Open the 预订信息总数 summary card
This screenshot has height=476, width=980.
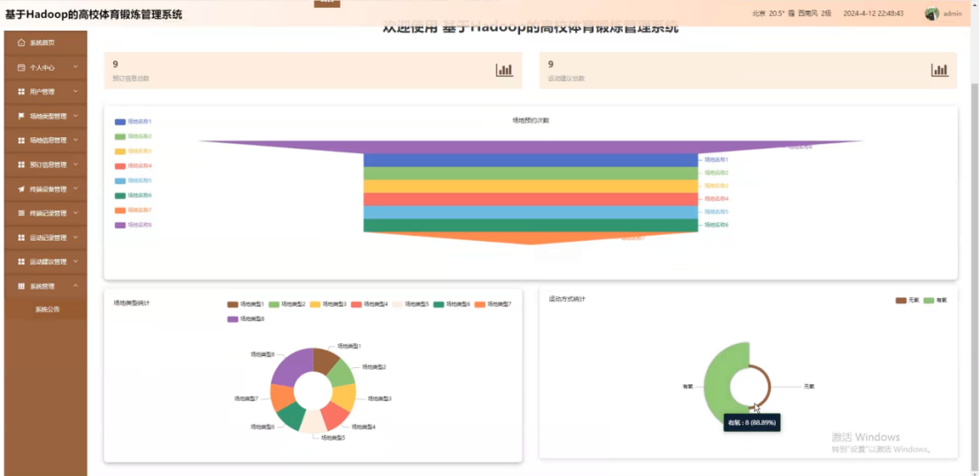[x=313, y=71]
